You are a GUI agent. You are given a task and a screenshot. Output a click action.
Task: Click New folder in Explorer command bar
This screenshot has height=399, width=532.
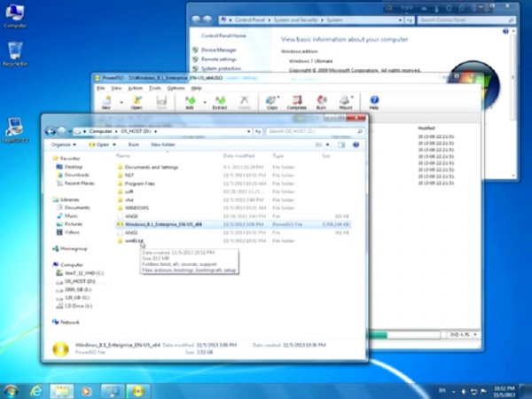pos(163,145)
